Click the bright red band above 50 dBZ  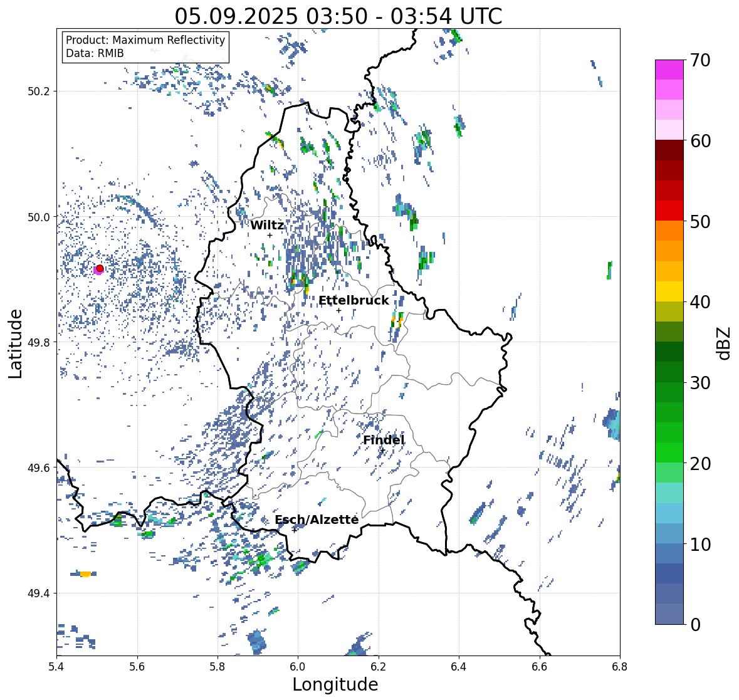click(669, 211)
